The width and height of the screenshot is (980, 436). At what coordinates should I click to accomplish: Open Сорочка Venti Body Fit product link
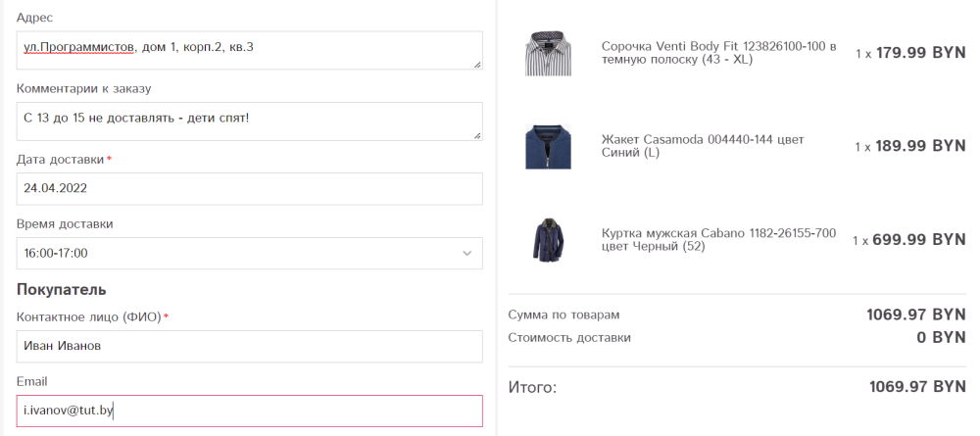[x=718, y=53]
